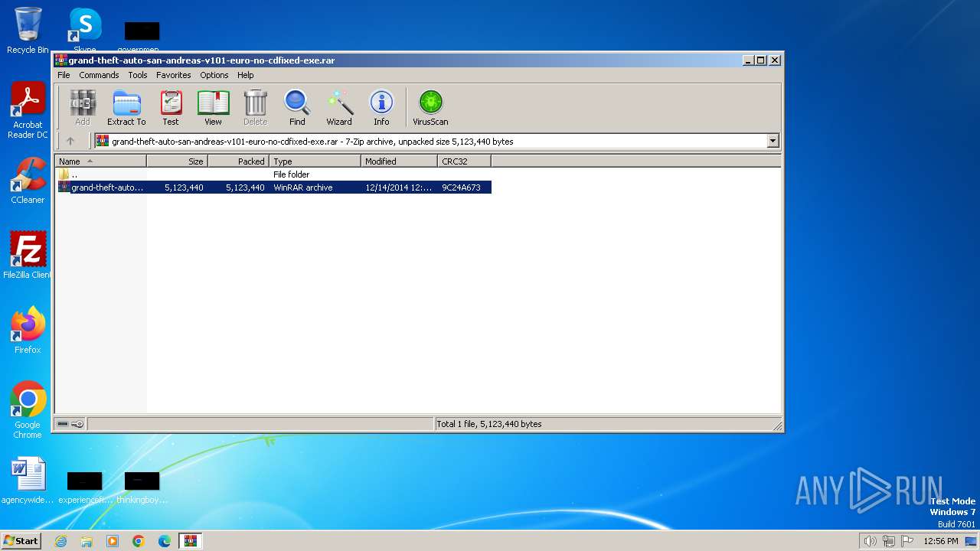The height and width of the screenshot is (551, 980).
Task: Open the Find tool
Action: pos(297,107)
